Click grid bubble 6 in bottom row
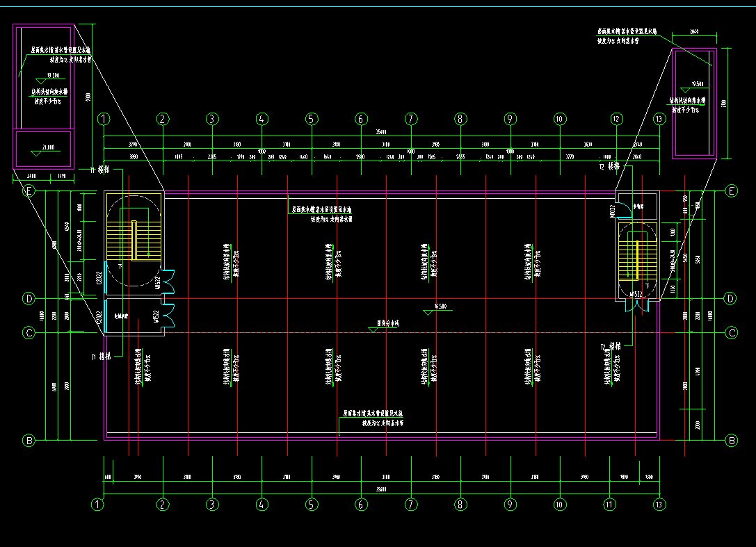This screenshot has height=547, width=756. (x=361, y=505)
